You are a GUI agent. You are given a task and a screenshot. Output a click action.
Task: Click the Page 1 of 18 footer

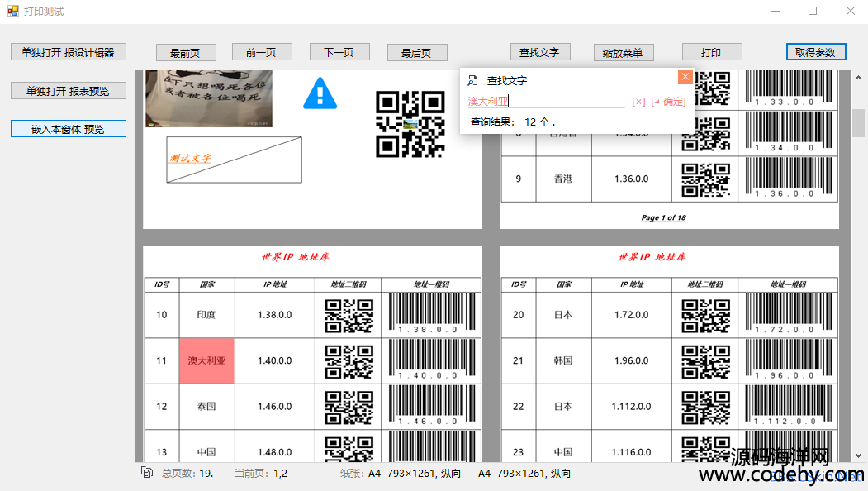[x=663, y=217]
